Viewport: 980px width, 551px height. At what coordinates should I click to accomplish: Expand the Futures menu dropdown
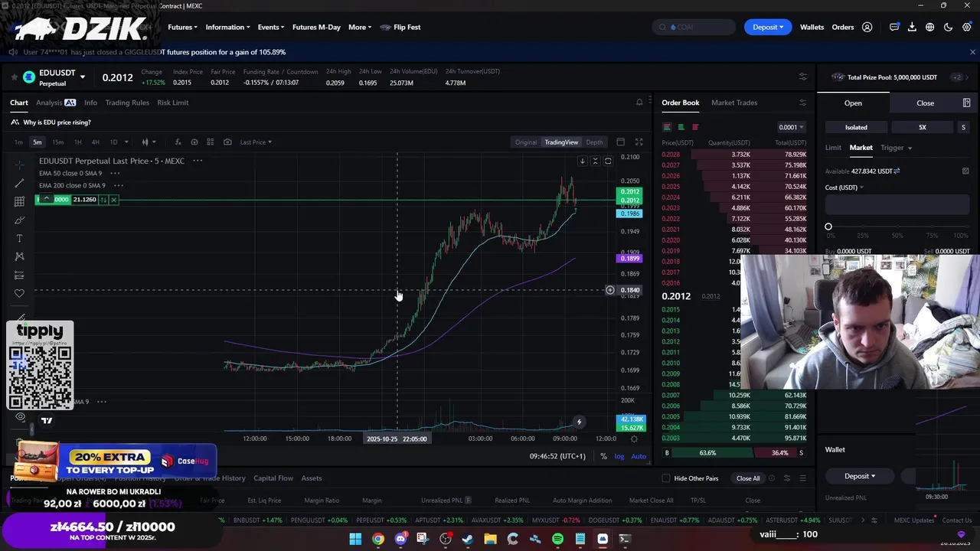(182, 27)
